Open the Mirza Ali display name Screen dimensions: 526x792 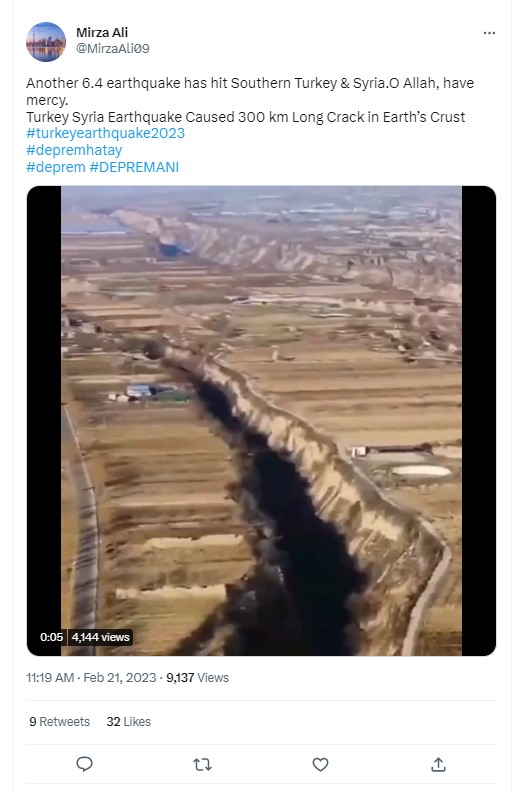(102, 32)
